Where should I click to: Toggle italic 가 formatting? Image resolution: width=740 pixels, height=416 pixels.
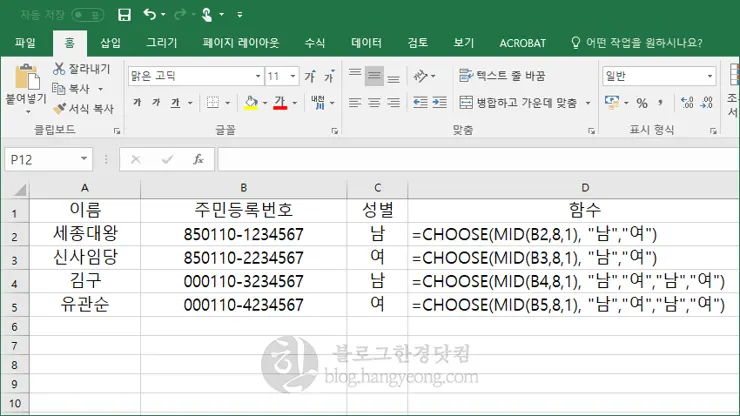point(156,102)
